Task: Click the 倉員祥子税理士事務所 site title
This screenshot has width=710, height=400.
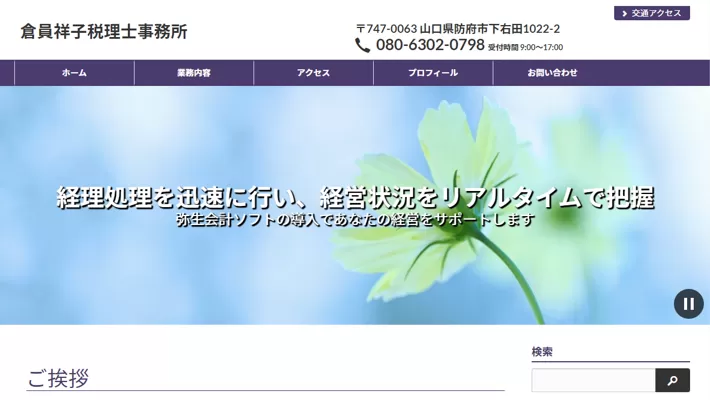Action: click(104, 31)
